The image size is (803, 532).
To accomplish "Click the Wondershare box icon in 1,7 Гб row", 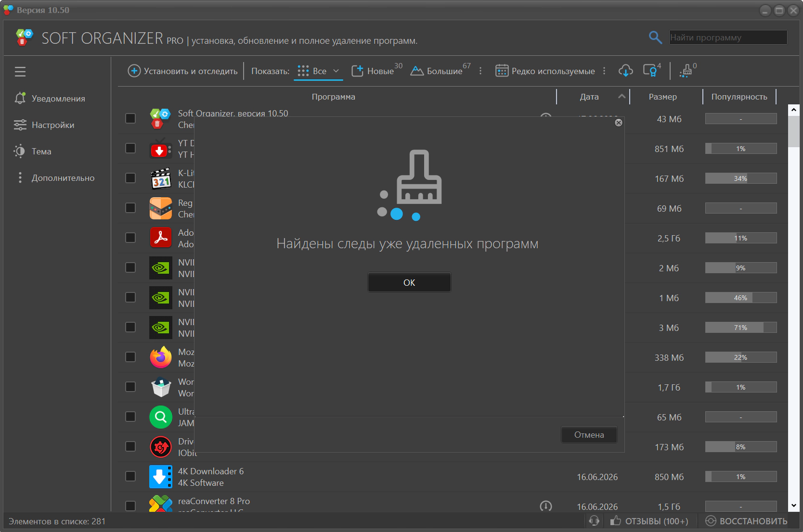I will pyautogui.click(x=160, y=387).
